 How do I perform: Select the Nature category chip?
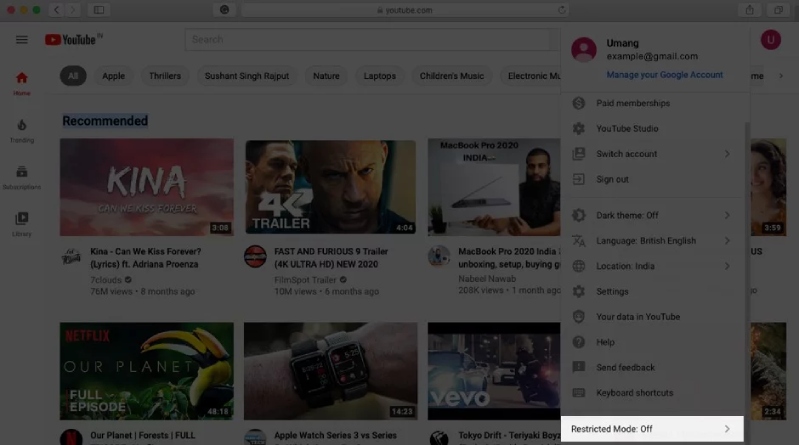(x=326, y=76)
